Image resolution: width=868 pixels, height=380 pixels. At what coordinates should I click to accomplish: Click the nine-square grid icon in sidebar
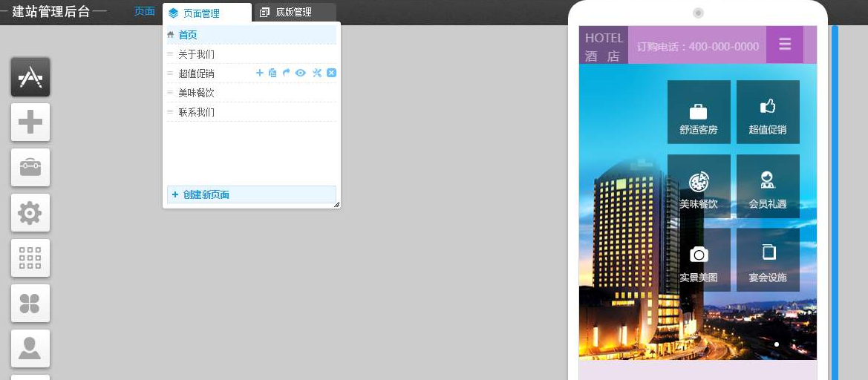(30, 258)
